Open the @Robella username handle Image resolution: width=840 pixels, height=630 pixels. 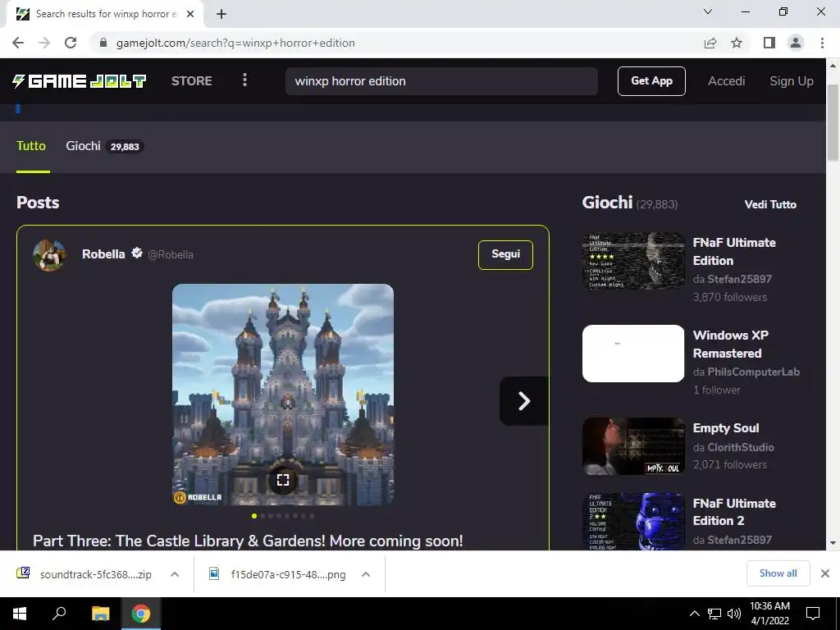(171, 254)
